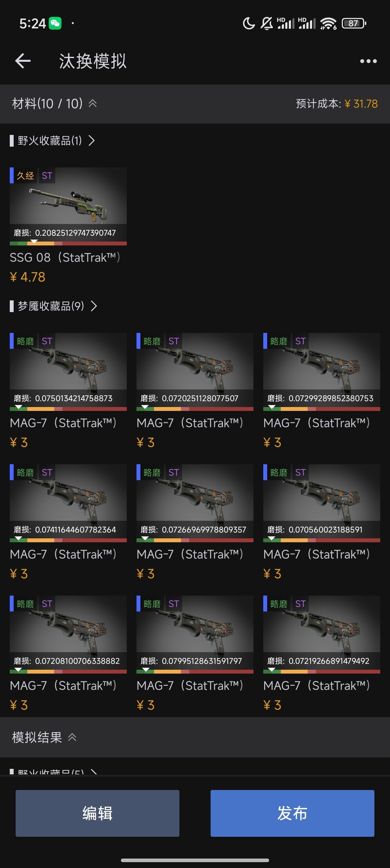
Task: Tap the do-not-disturb moon icon
Action: click(x=249, y=23)
